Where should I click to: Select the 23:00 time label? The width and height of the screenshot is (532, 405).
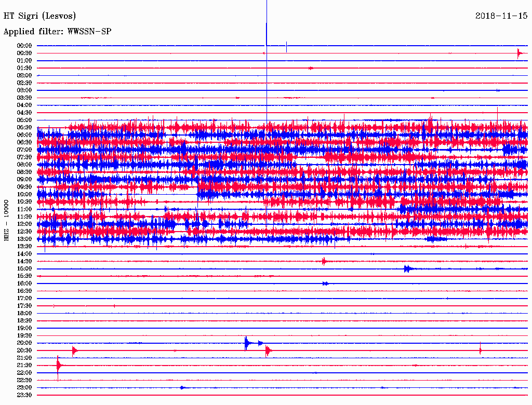point(24,388)
